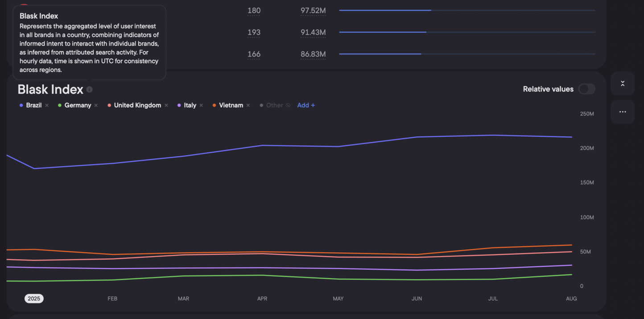Click the orange Vietnam legend color dot
Viewport: 644px width, 319px height.
click(214, 105)
